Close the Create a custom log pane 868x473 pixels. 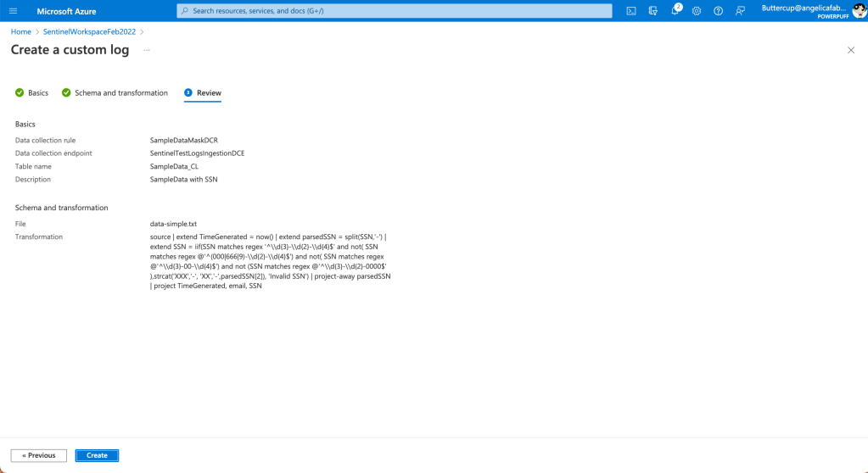click(x=851, y=50)
